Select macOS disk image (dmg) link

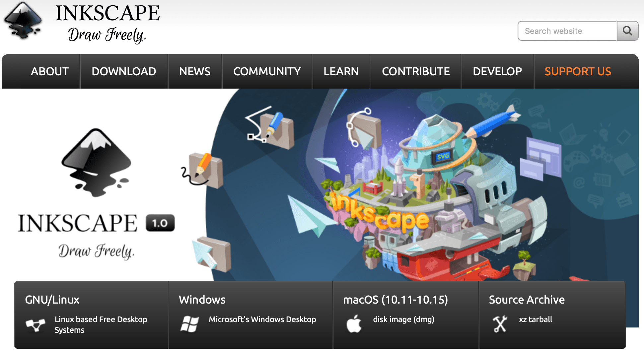coord(403,319)
